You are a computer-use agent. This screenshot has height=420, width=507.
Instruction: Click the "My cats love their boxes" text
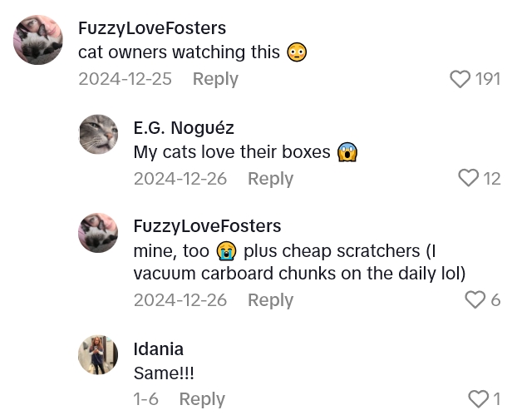[x=234, y=153]
